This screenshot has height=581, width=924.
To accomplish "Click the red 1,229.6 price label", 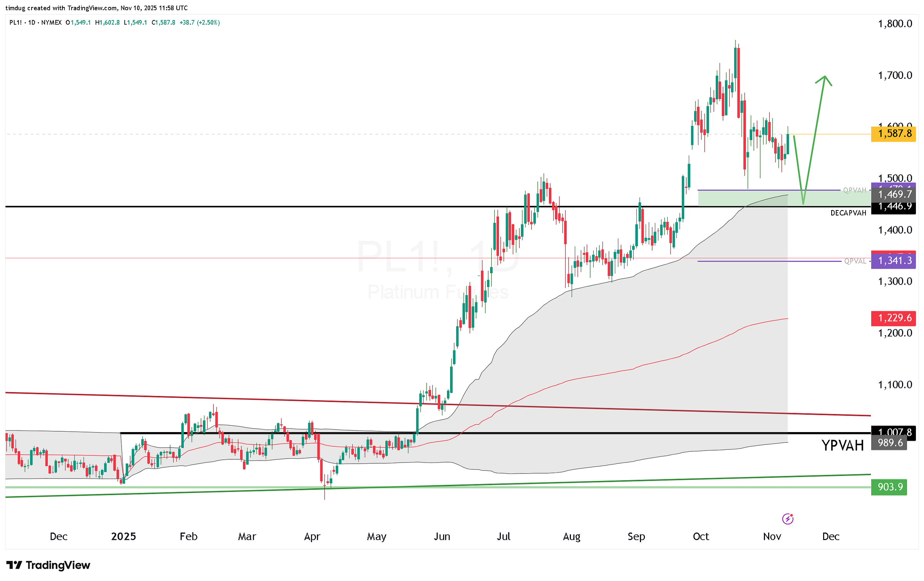I will tap(893, 318).
